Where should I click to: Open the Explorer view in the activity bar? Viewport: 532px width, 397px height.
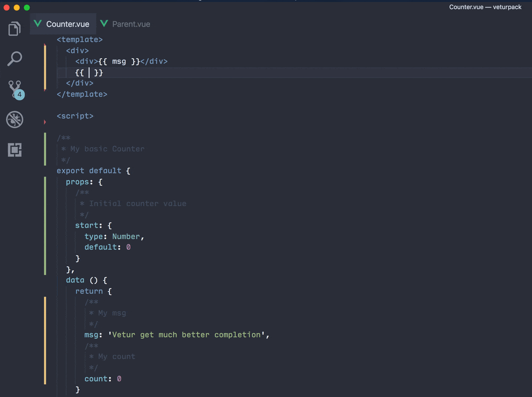(x=15, y=29)
